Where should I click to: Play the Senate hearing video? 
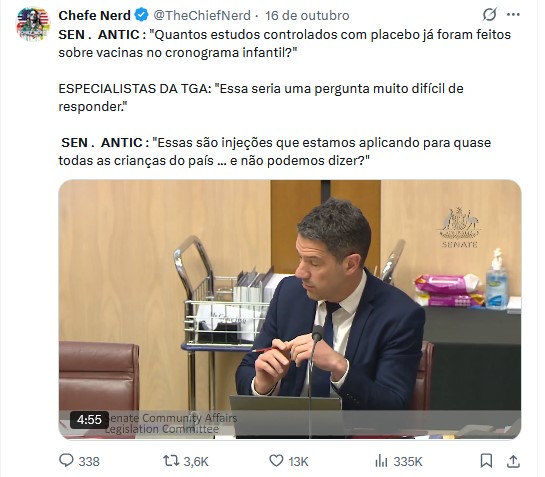(x=290, y=309)
